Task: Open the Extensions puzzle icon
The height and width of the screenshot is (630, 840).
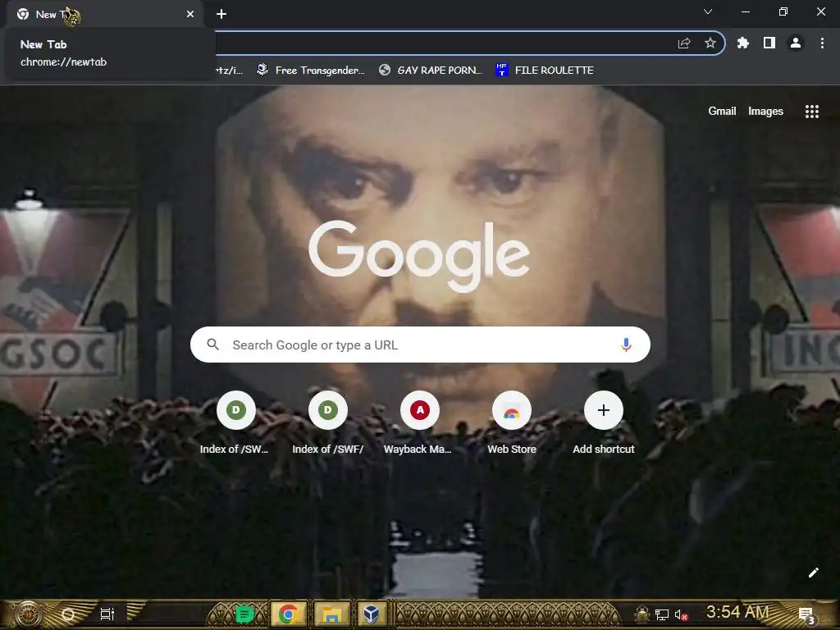Action: click(x=743, y=43)
